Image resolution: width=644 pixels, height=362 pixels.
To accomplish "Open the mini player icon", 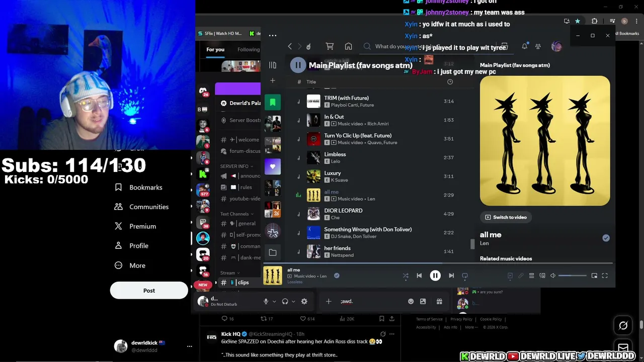I will (594, 276).
